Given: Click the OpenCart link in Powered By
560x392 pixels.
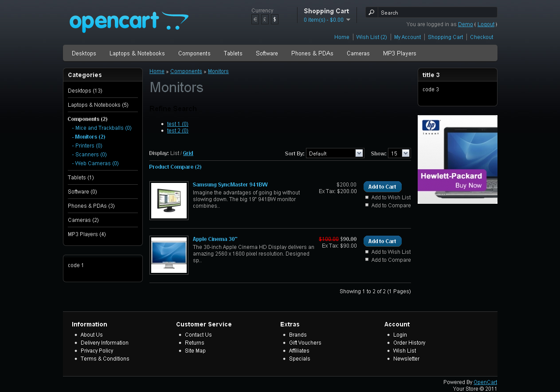Looking at the screenshot, I should click(485, 382).
